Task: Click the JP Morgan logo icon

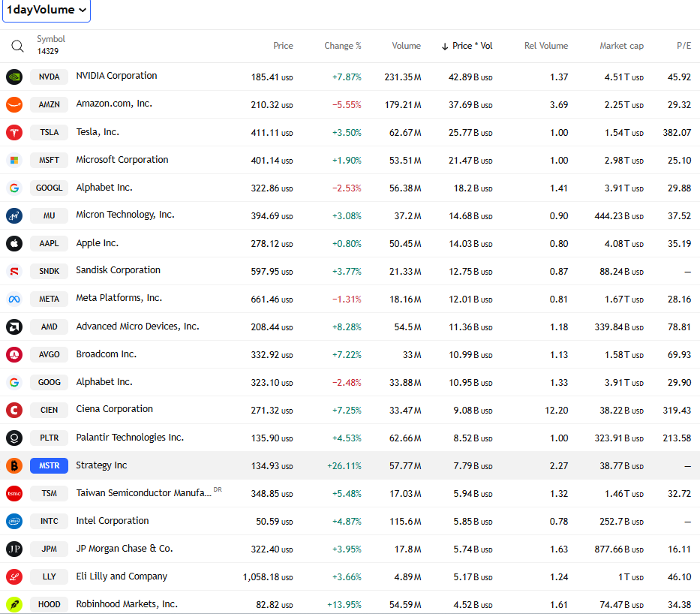Action: 14,549
